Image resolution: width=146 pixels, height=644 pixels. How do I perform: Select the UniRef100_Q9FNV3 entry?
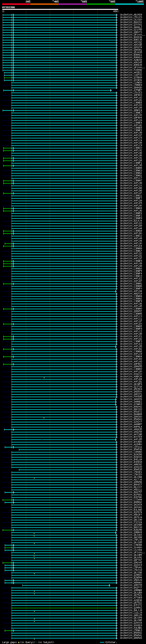click(x=131, y=95)
